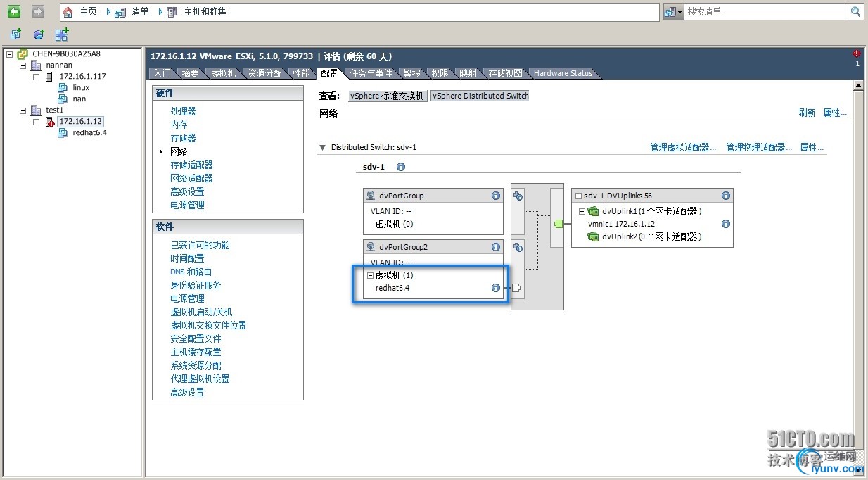Collapse the nannan datacenter node
Screen dimensions: 868x480
pyautogui.click(x=23, y=65)
